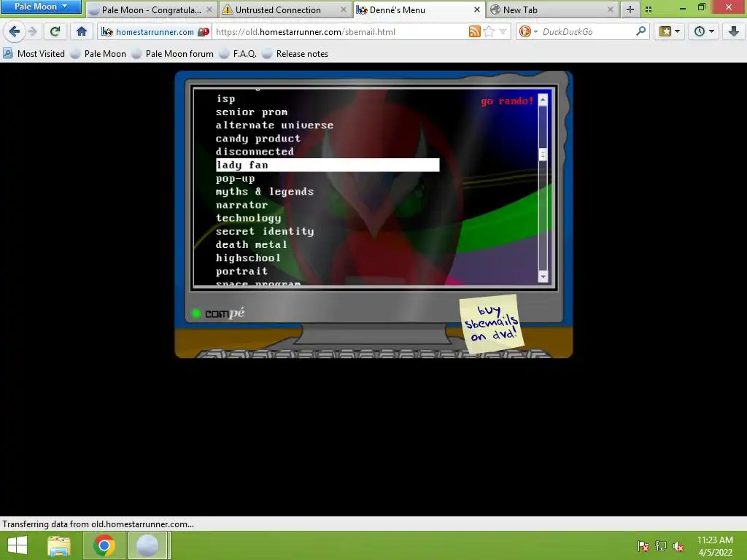
Task: Select the secret identity entry
Action: tap(264, 231)
